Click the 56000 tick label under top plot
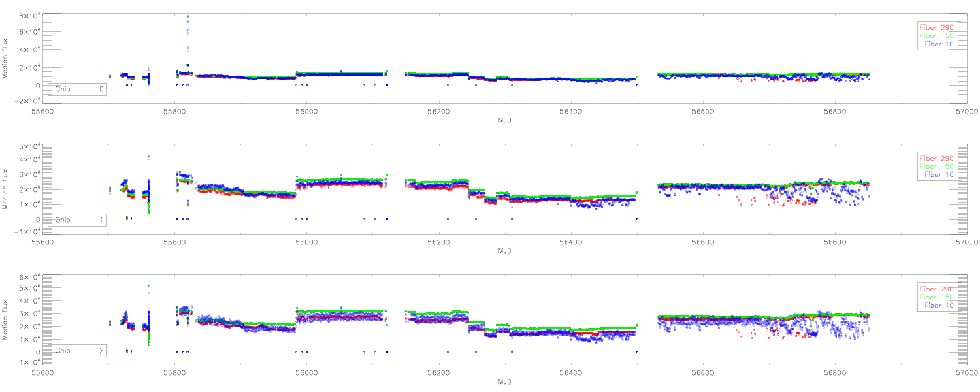Screen dimensions: 980x392 [306, 112]
